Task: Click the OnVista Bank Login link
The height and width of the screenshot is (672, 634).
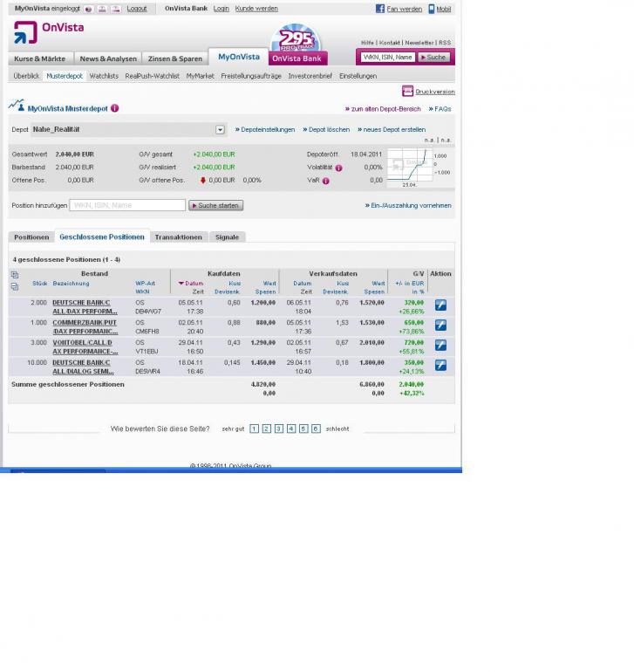Action: pos(221,9)
